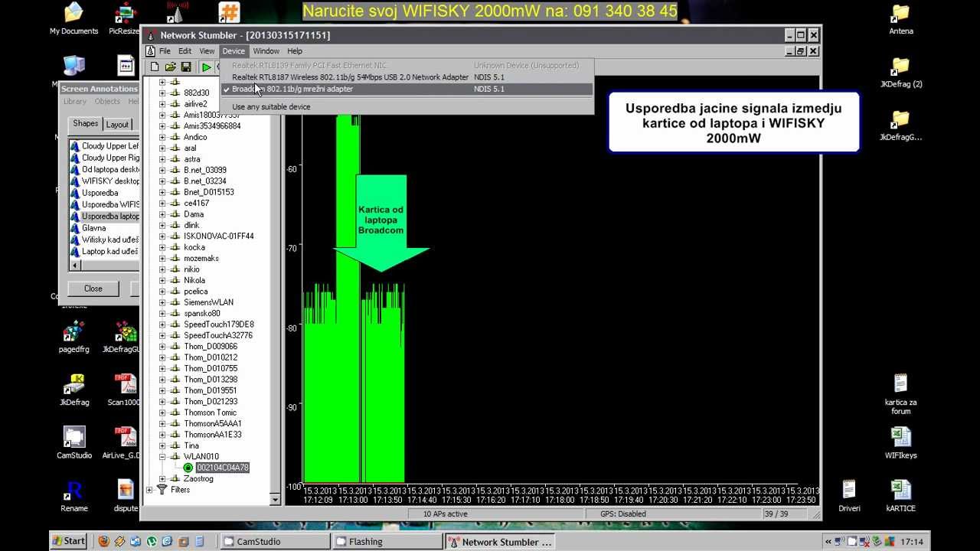Open CamStudio desktop shortcut
Image resolution: width=980 pixels, height=551 pixels.
74,442
